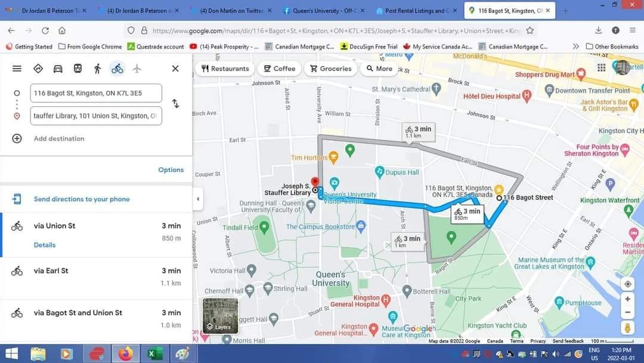Viewport: 644px width, 363px height.
Task: Send directions to your phone
Action: click(x=81, y=199)
